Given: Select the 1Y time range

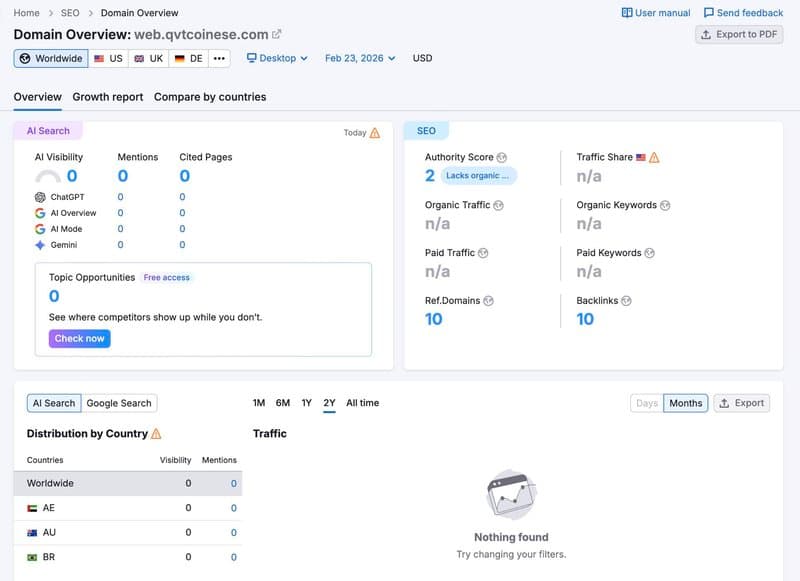Looking at the screenshot, I should point(306,403).
